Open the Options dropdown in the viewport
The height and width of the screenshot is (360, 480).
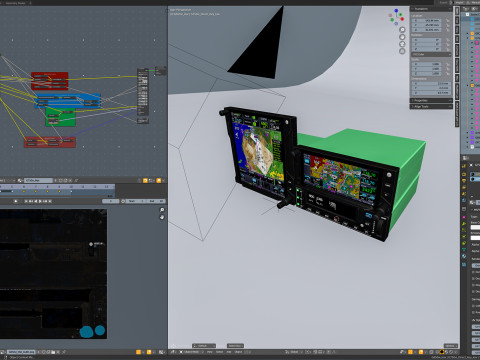[x=451, y=346]
